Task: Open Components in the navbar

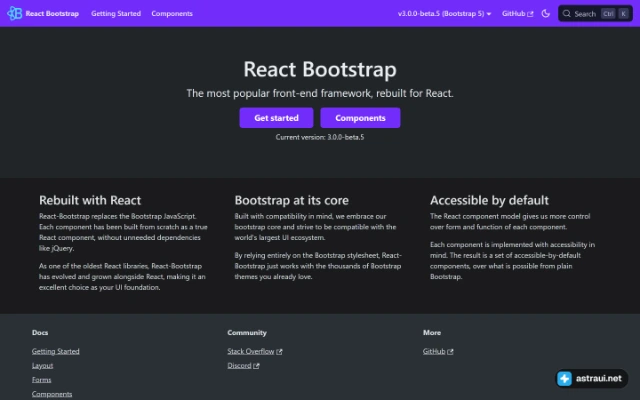Action: 172,13
